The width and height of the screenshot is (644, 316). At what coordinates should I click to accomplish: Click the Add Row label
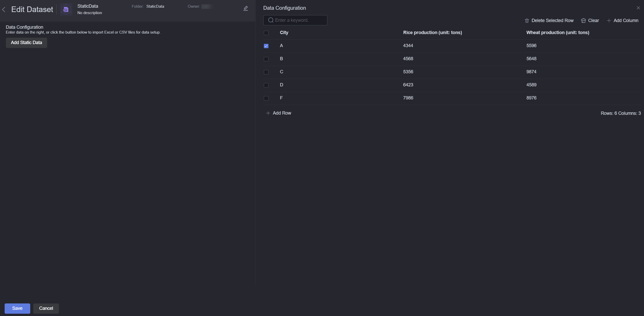[x=282, y=113]
